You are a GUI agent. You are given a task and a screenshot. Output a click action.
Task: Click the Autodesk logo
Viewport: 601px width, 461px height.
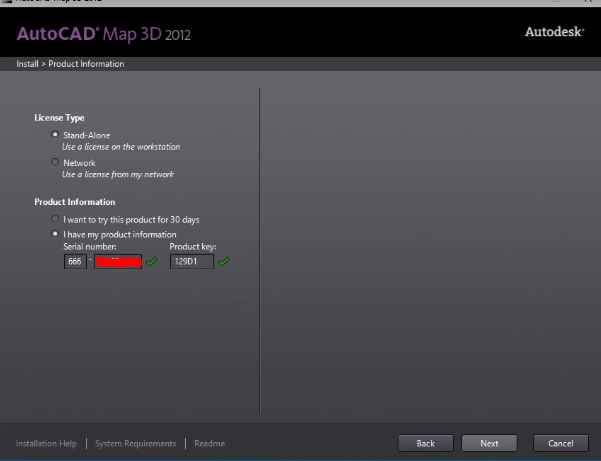coord(555,32)
